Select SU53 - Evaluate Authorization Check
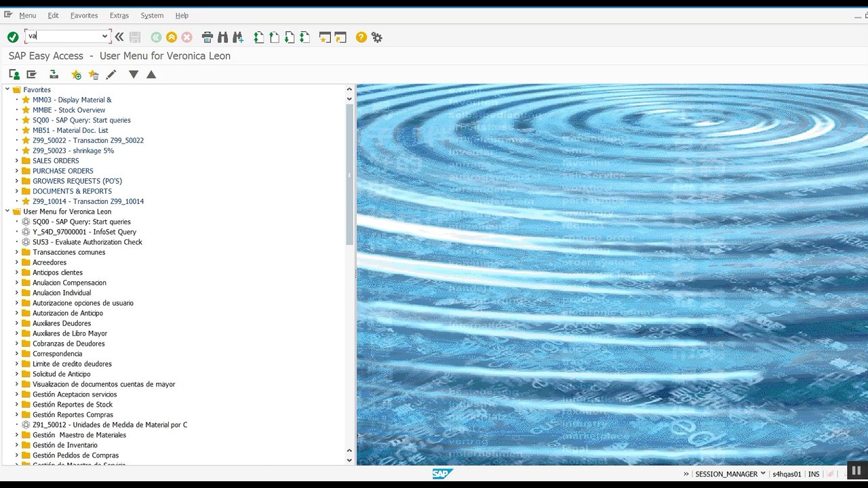 tap(87, 242)
